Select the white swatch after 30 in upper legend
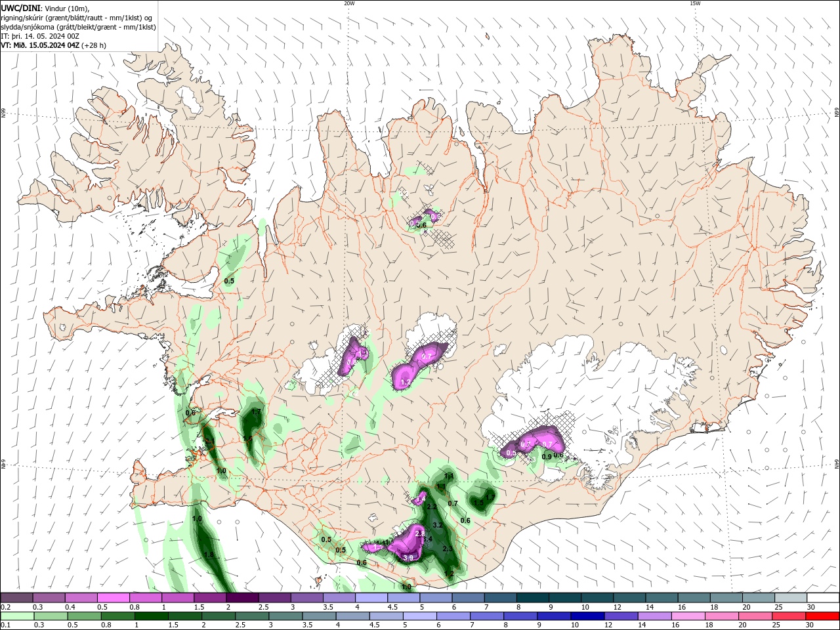Viewport: 840px width, 630px height. click(x=822, y=598)
